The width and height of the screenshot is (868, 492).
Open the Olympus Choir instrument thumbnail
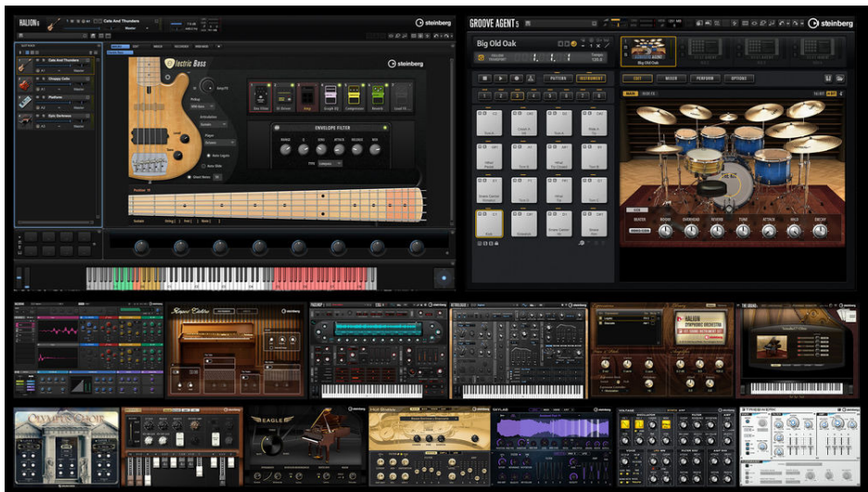tap(67, 448)
